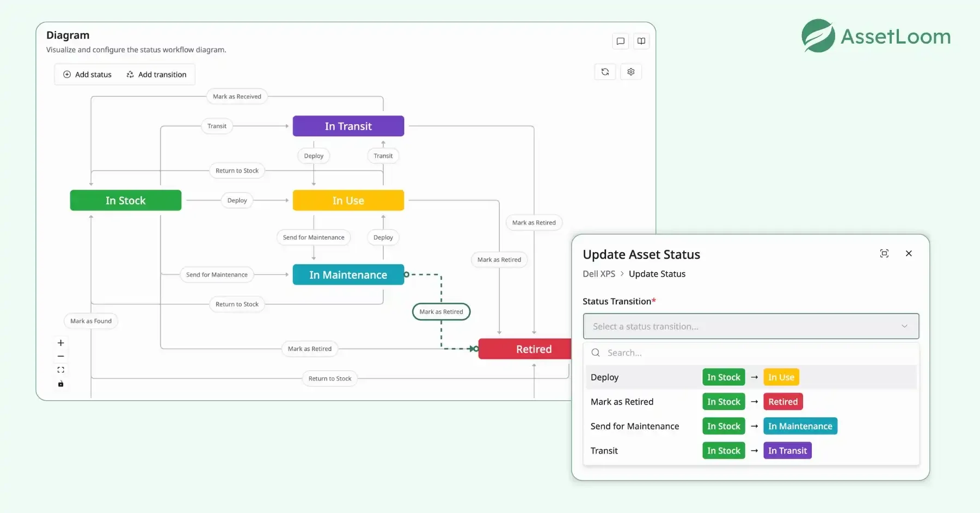Click the In Transit badge in Transit row
980x513 pixels.
click(x=787, y=450)
